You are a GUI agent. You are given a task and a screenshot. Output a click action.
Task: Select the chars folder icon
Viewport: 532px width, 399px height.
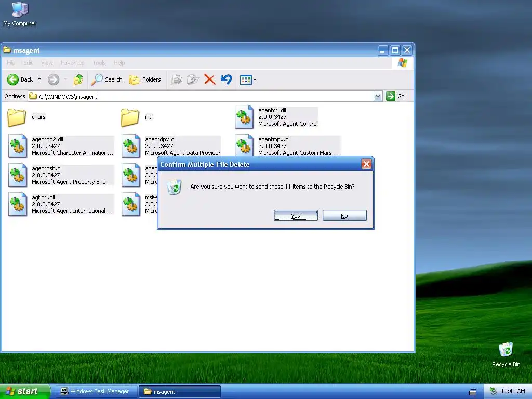click(x=17, y=117)
